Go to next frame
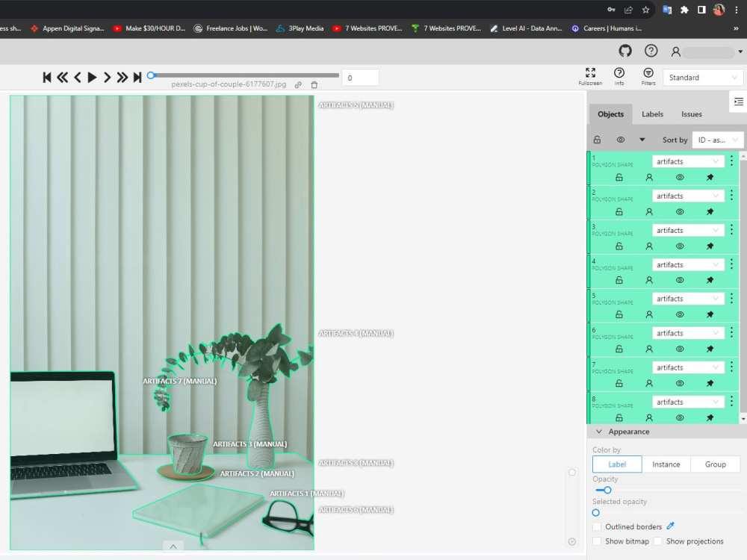The height and width of the screenshot is (560, 747). 107,77
